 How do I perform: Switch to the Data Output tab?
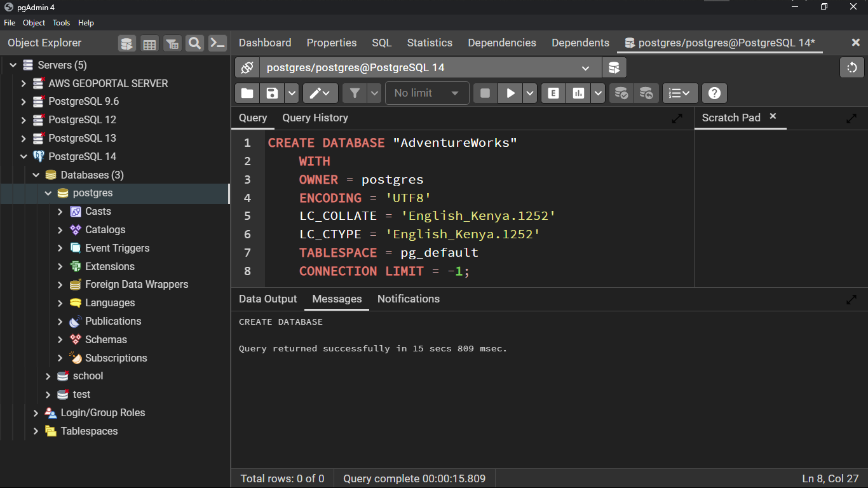point(268,299)
